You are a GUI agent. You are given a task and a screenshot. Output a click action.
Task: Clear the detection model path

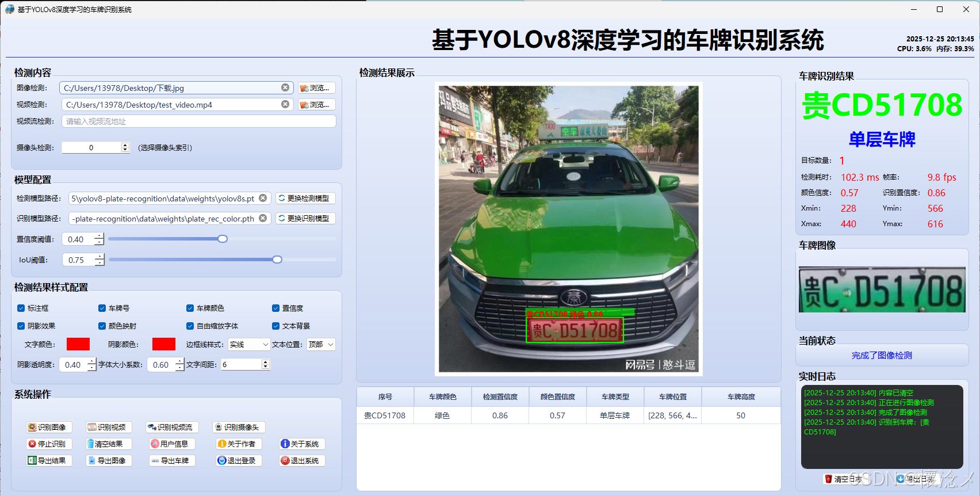point(263,198)
